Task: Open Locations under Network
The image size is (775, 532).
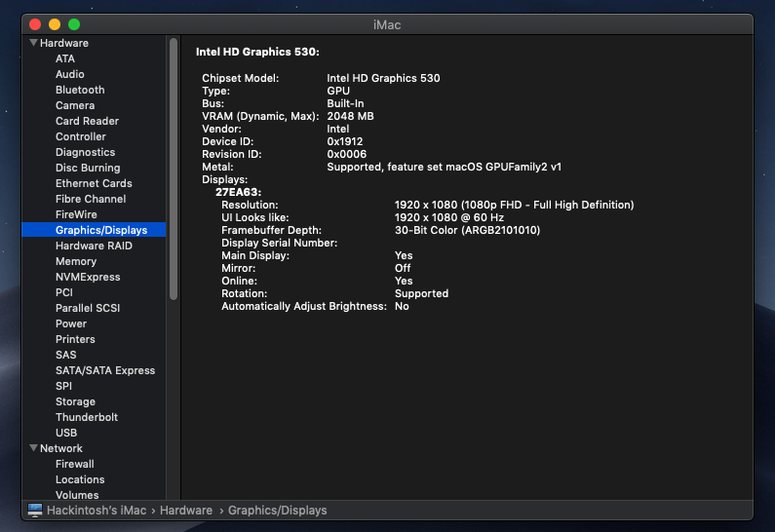Action: tap(80, 479)
